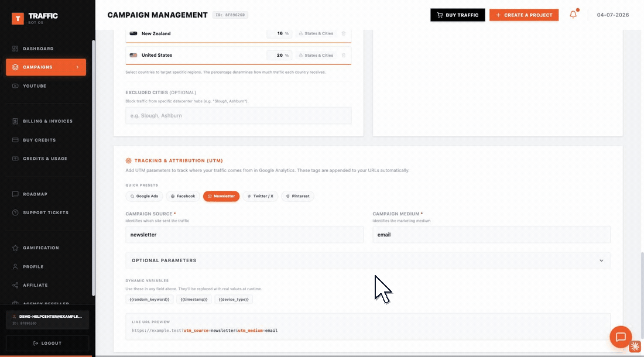Click the Create a Project button

[x=524, y=15]
